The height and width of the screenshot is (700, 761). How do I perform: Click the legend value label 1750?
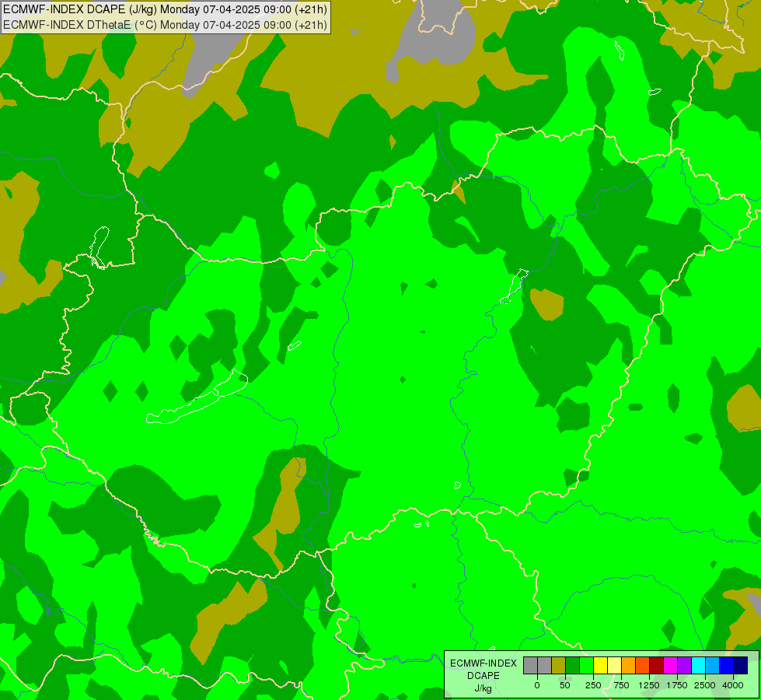click(677, 685)
